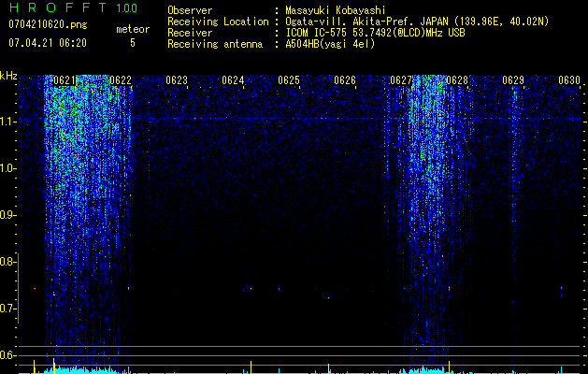Click the 0.8 kHz axis label
Screen dimensions: 588x374
point(7,262)
